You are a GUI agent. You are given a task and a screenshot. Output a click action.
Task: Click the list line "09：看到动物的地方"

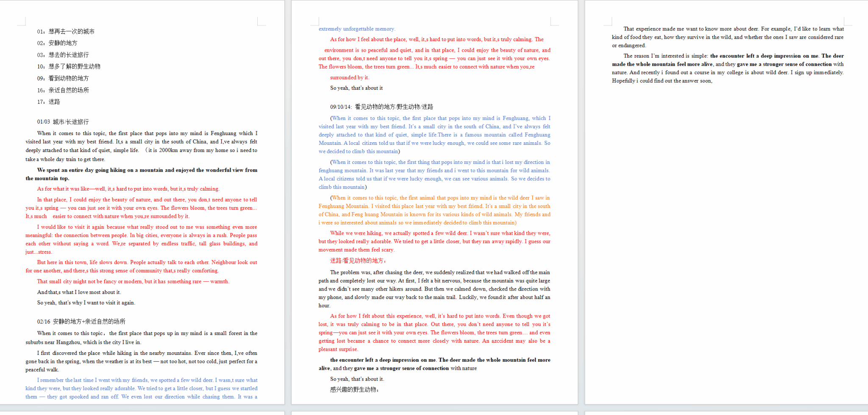pos(63,78)
